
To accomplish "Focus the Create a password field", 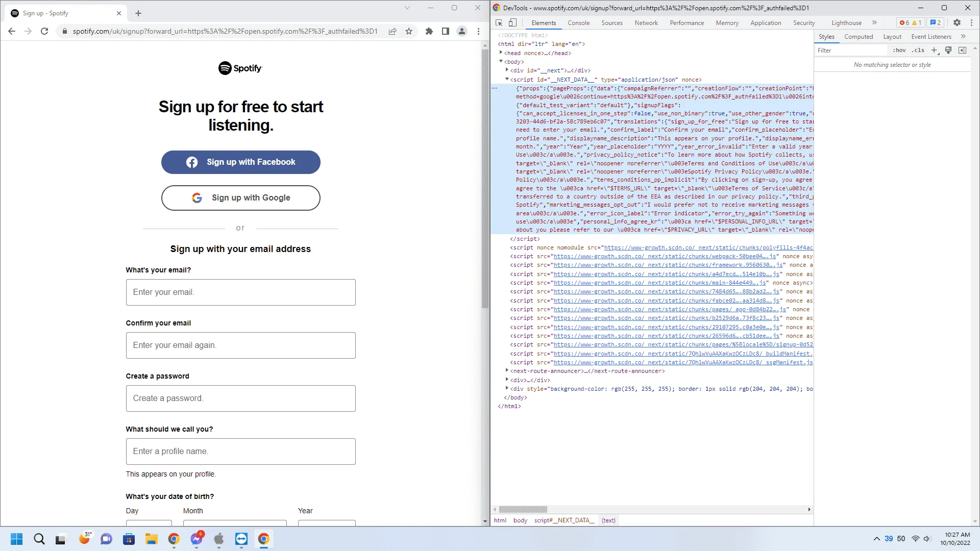I will click(x=241, y=398).
